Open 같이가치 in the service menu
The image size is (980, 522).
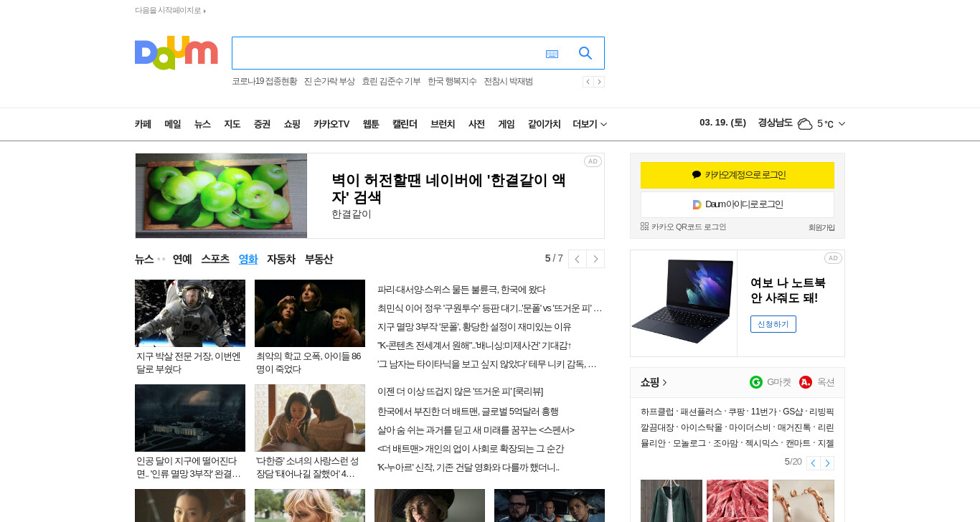click(545, 124)
